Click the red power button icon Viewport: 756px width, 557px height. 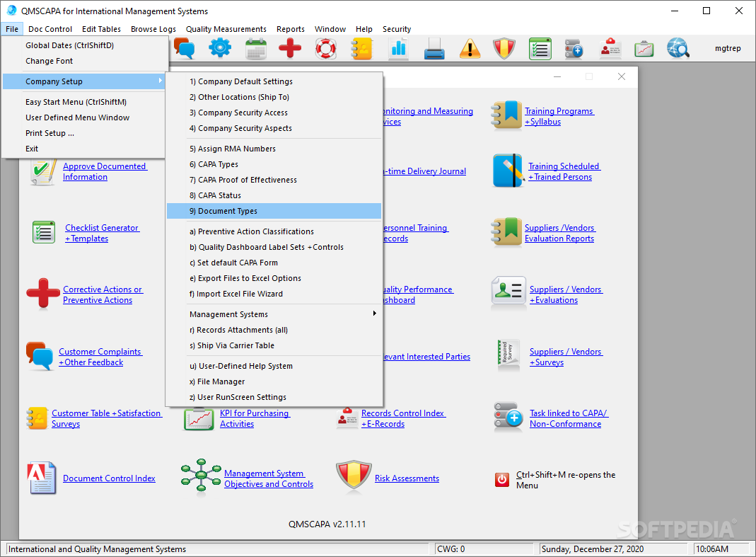[x=502, y=479]
